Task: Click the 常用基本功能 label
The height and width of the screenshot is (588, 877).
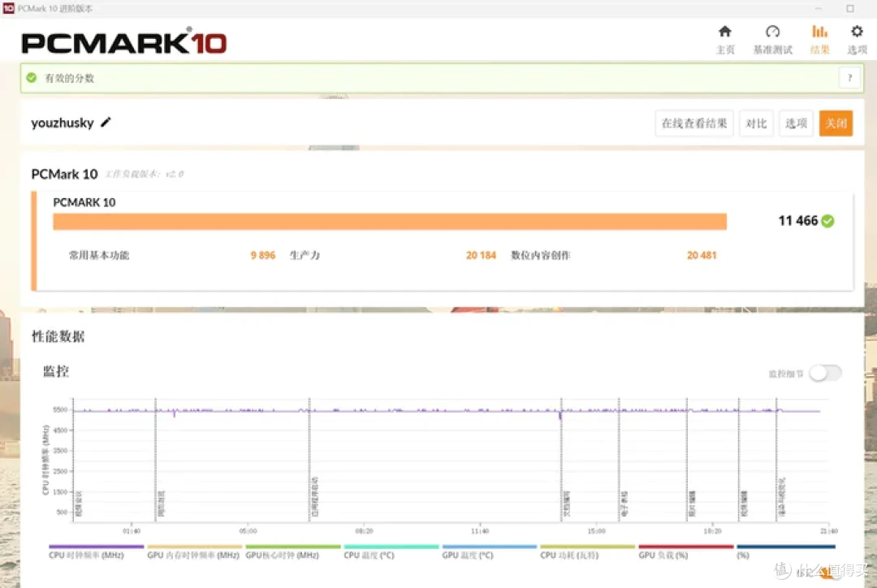Action: [x=99, y=255]
